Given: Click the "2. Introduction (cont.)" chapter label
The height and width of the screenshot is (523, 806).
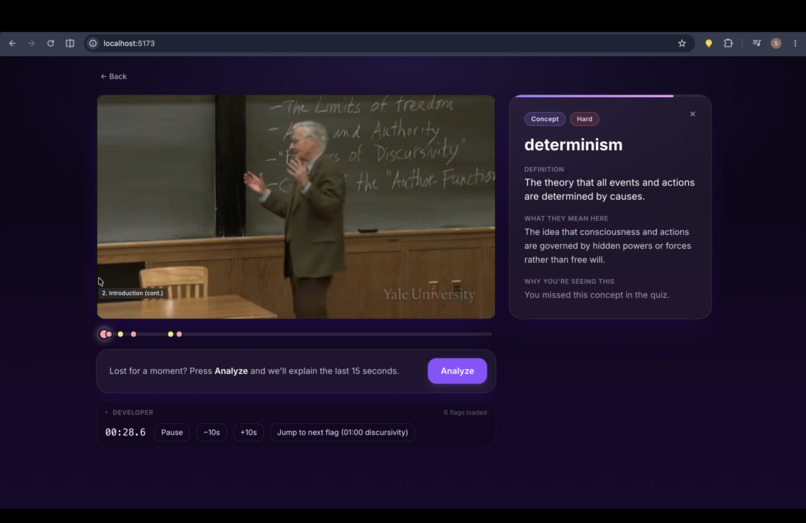Looking at the screenshot, I should click(x=132, y=293).
